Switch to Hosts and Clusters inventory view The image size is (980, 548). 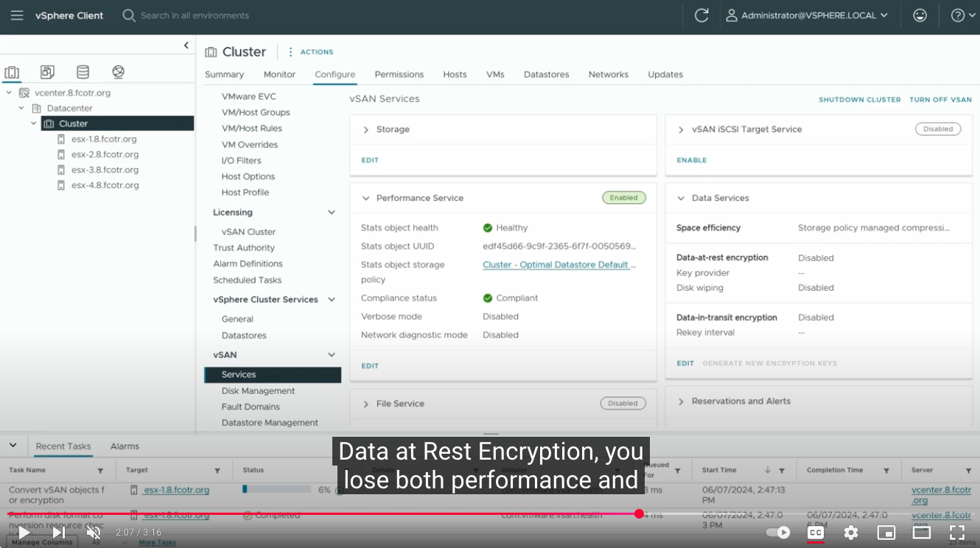click(x=12, y=72)
